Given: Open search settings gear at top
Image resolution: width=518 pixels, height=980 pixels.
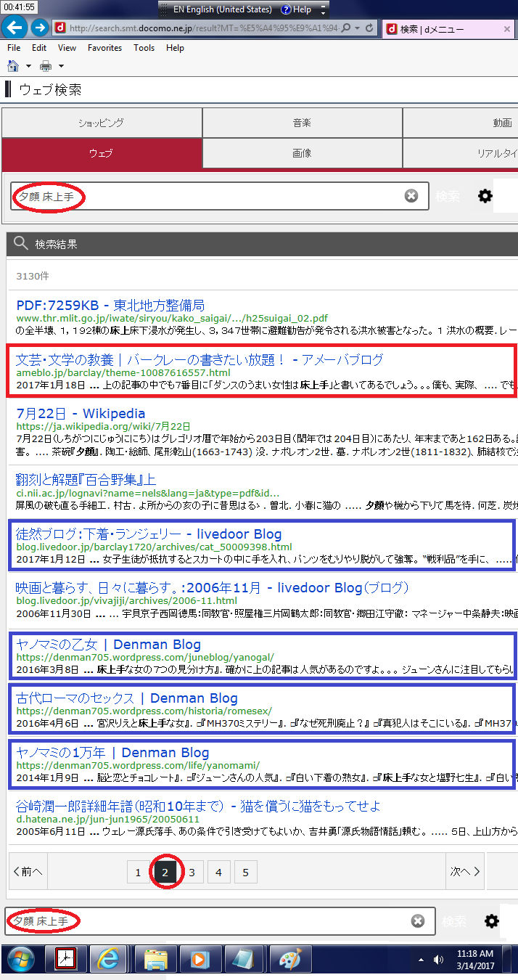Looking at the screenshot, I should point(485,196).
